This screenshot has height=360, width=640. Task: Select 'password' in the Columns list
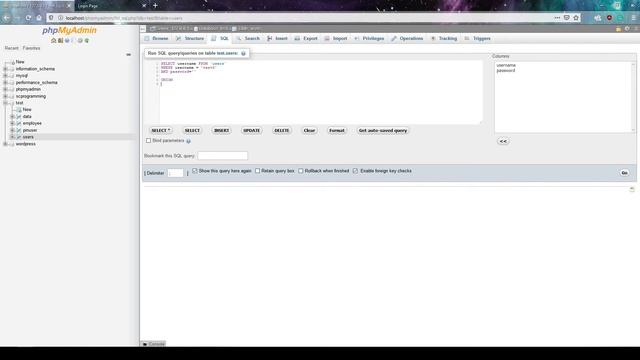click(x=506, y=71)
